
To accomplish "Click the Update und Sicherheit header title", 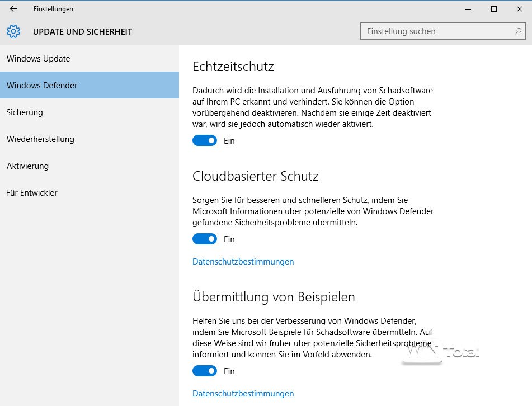I will [82, 31].
